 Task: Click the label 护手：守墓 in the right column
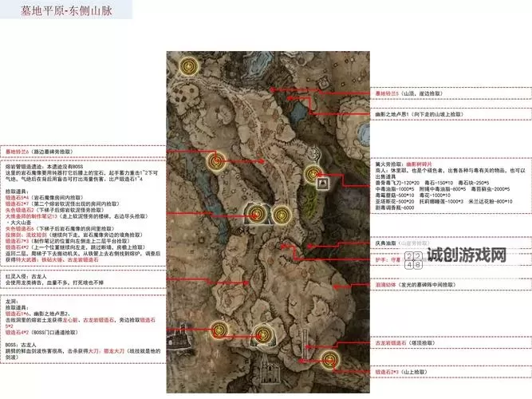tap(388, 260)
